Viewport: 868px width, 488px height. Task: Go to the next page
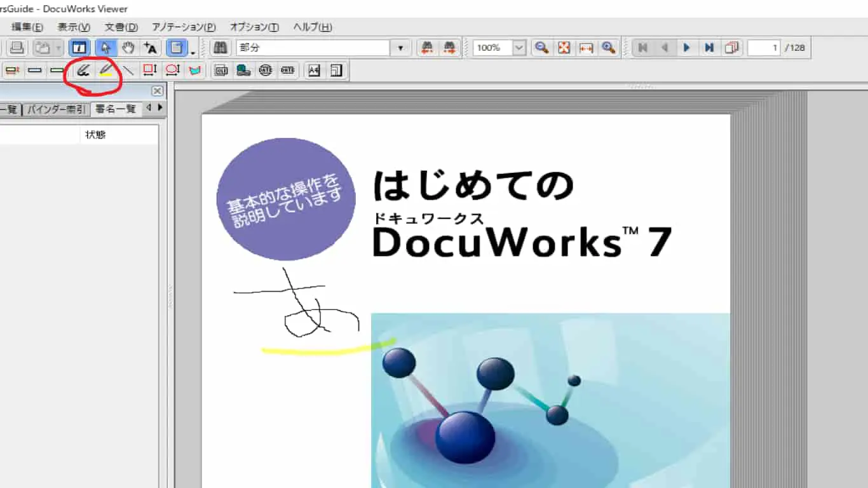click(x=687, y=48)
